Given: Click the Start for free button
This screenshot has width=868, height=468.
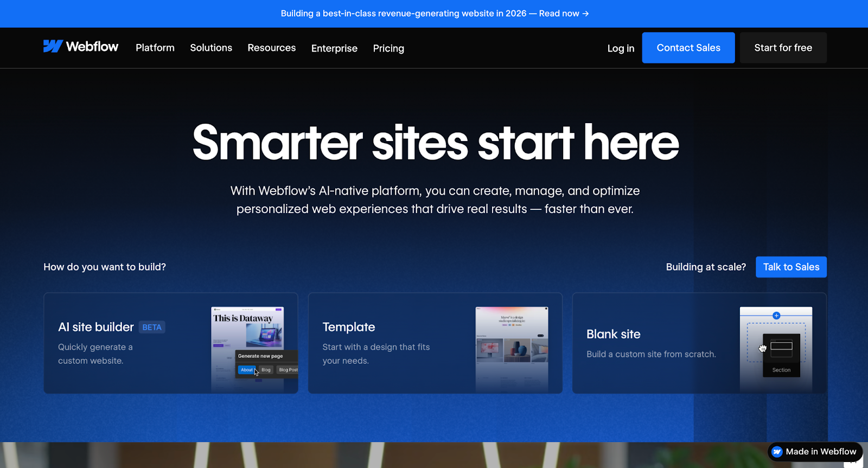Looking at the screenshot, I should [x=783, y=48].
